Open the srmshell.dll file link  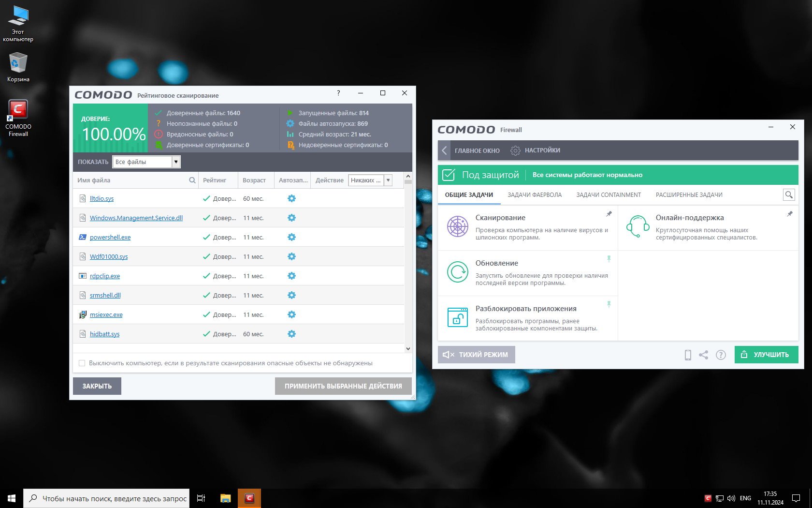[105, 295]
